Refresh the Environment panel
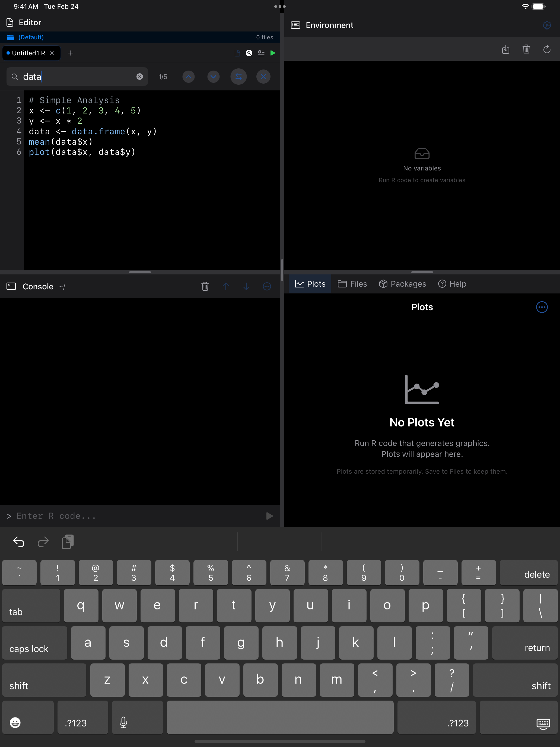560x747 pixels. click(x=547, y=49)
